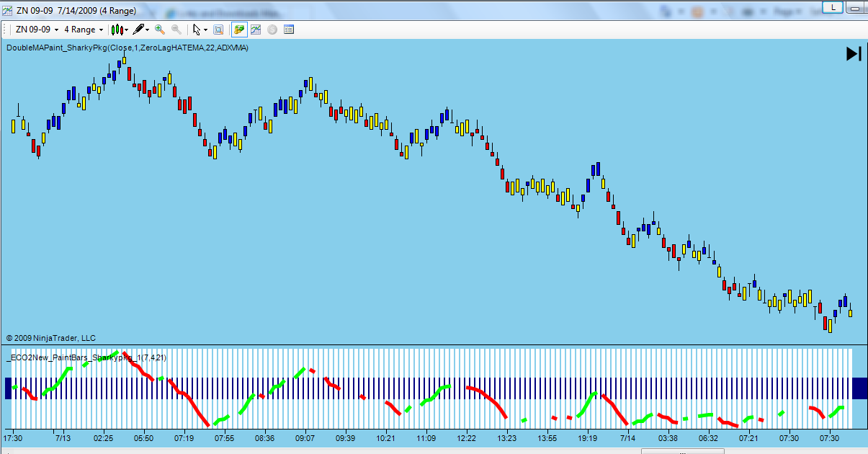Expand the drawing tools dropdown arrow
This screenshot has width=868, height=454.
[x=147, y=30]
